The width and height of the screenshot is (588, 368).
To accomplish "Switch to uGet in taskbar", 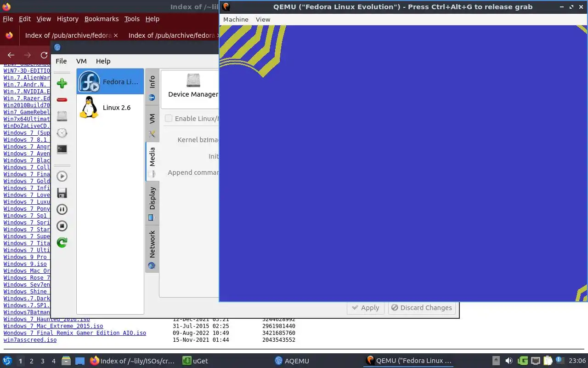I will coord(195,361).
